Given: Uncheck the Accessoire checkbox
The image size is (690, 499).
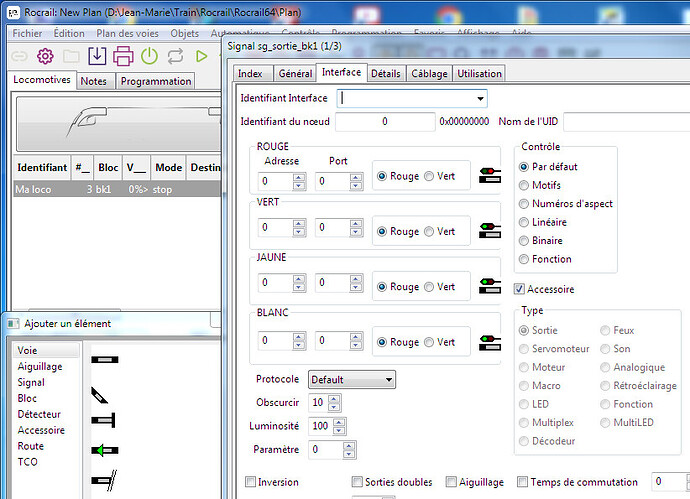Looking at the screenshot, I should click(x=519, y=289).
